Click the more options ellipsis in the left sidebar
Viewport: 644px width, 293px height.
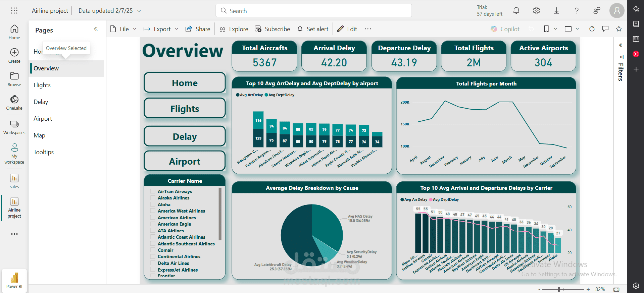pyautogui.click(x=14, y=234)
